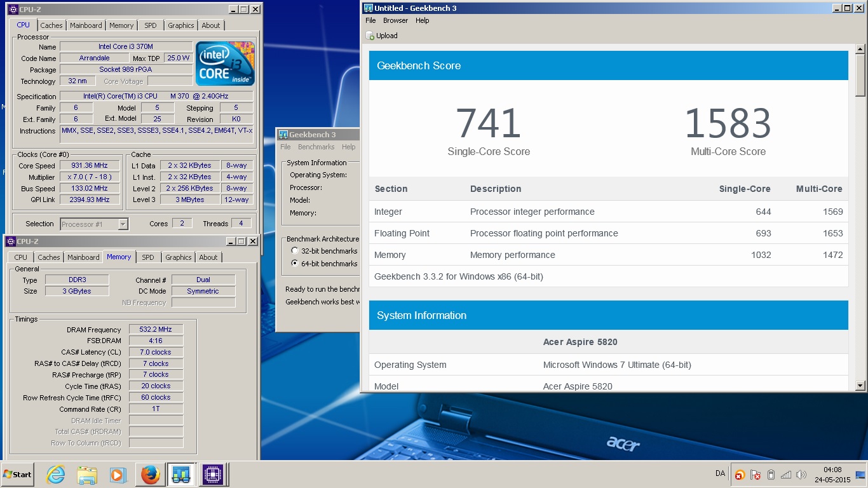Switch to CPU tab in top CPU-Z window
Screen dimensions: 868x488
(23, 25)
